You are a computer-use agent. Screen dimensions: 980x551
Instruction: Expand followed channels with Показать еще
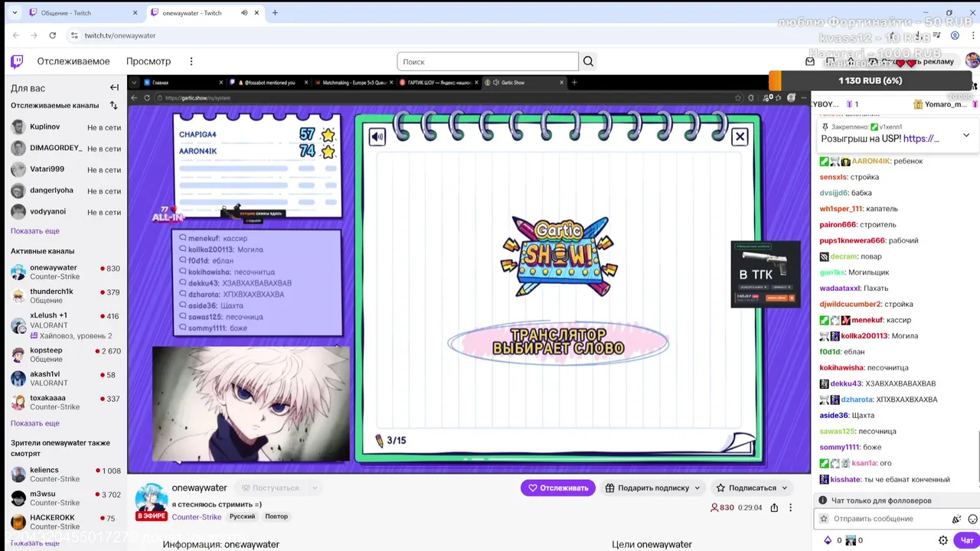click(x=35, y=231)
